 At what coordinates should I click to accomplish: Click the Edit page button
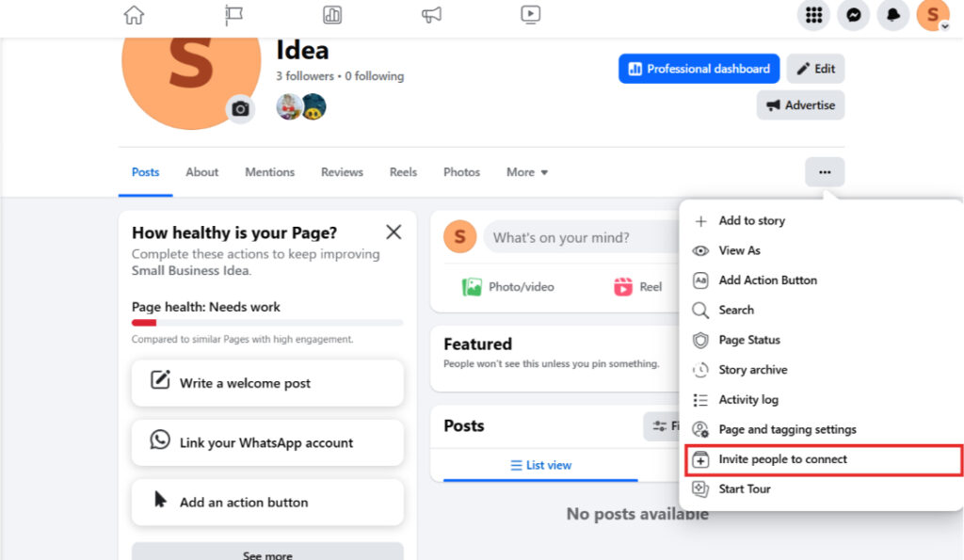point(816,69)
